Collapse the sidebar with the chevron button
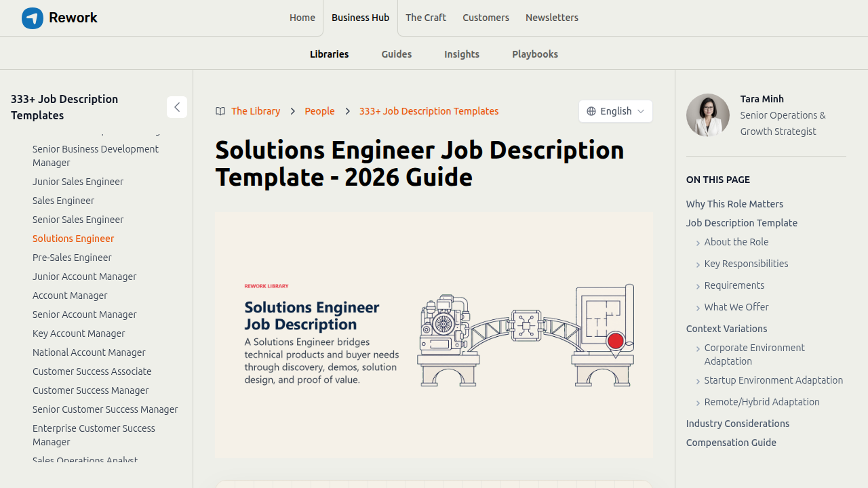The height and width of the screenshot is (488, 868). tap(177, 107)
